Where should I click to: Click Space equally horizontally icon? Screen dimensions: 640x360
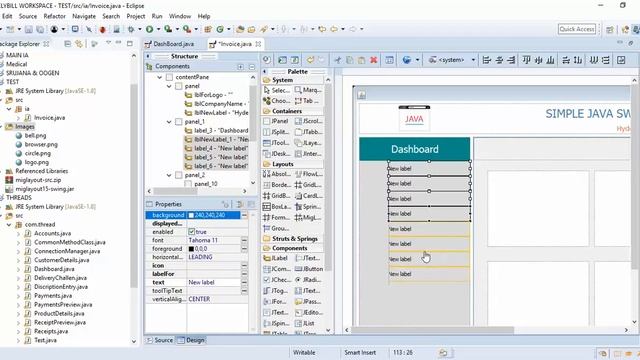[593, 60]
